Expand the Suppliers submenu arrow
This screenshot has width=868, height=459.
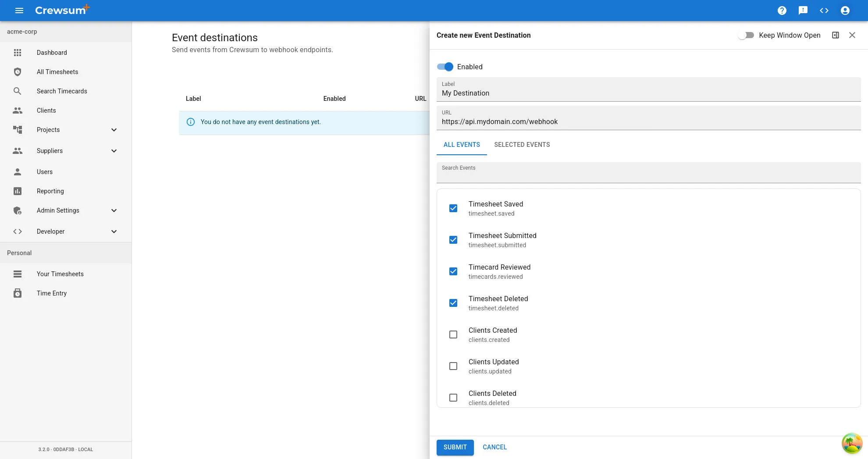(114, 151)
